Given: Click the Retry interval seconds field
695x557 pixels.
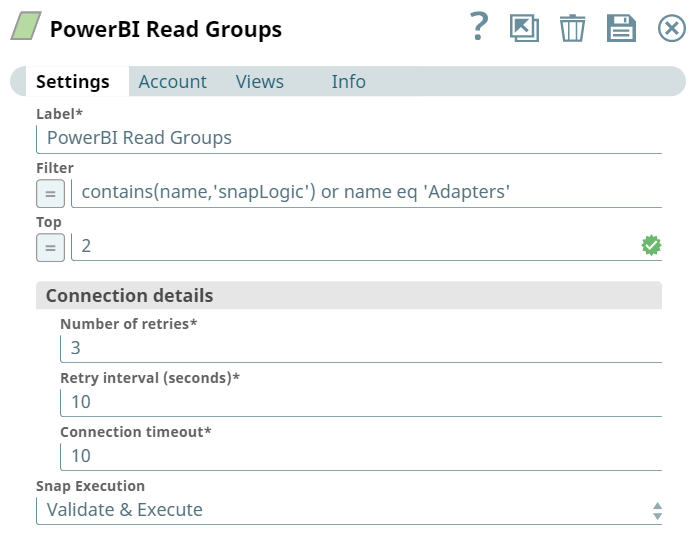Looking at the screenshot, I should pos(361,403).
